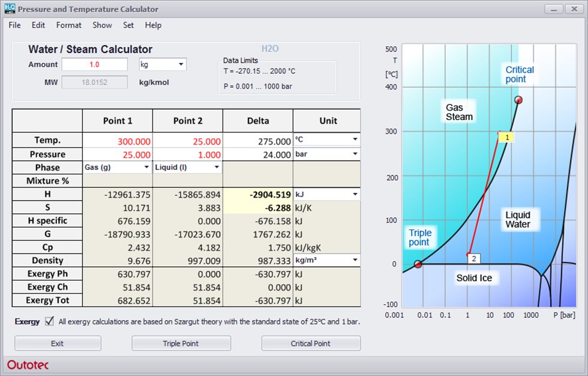588x376 pixels.
Task: Open the Format menu
Action: [x=69, y=25]
